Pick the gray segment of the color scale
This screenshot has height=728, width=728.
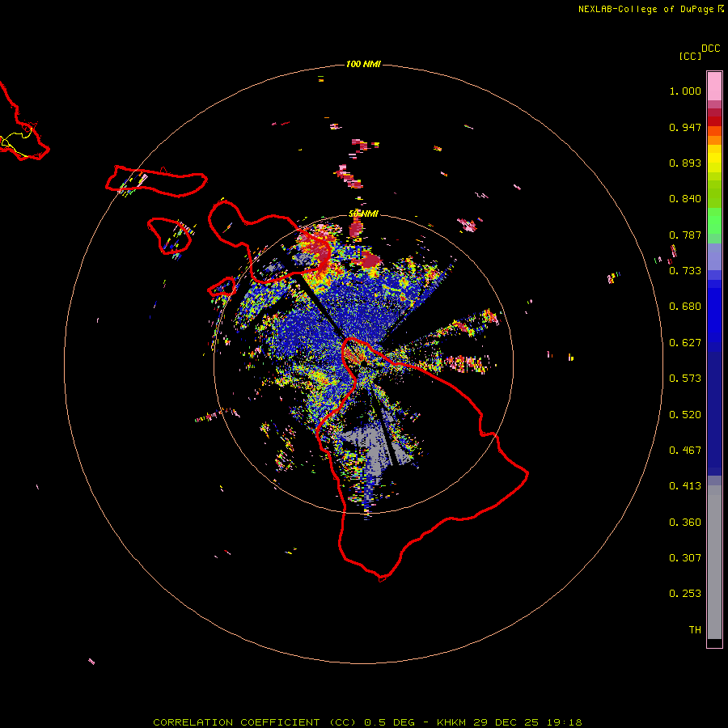pos(714,562)
